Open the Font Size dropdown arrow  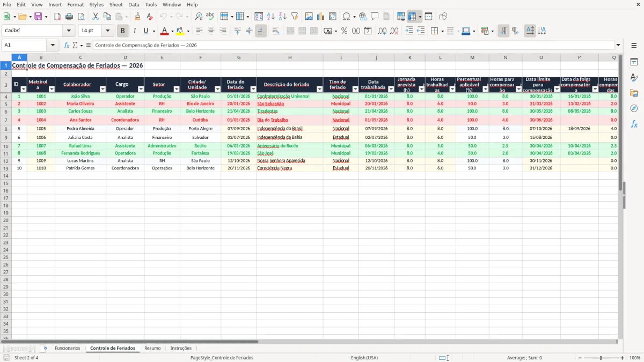(x=107, y=31)
